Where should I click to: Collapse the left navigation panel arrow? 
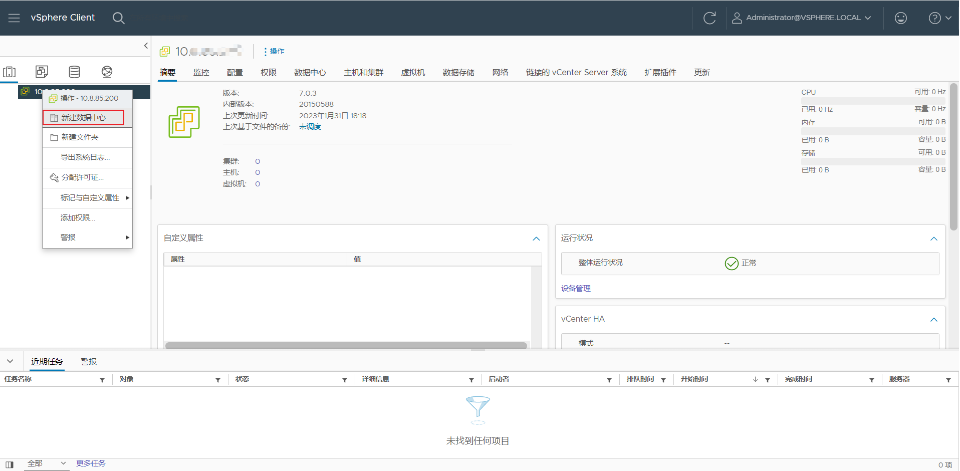[146, 46]
